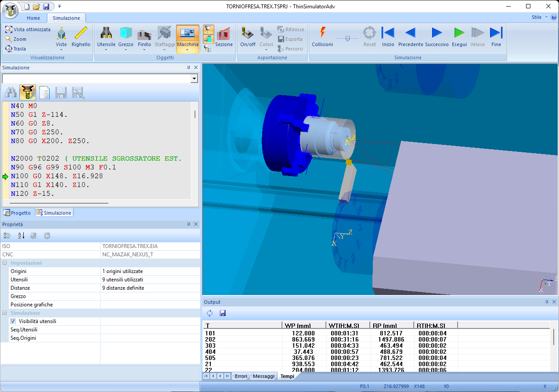Toggle the Macchina visibility button
The image size is (559, 392).
pyautogui.click(x=188, y=33)
